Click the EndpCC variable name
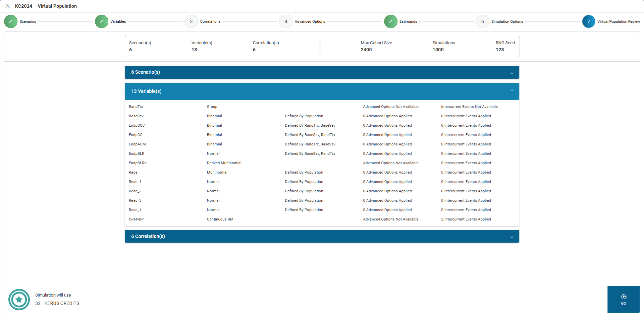 [x=136, y=135]
